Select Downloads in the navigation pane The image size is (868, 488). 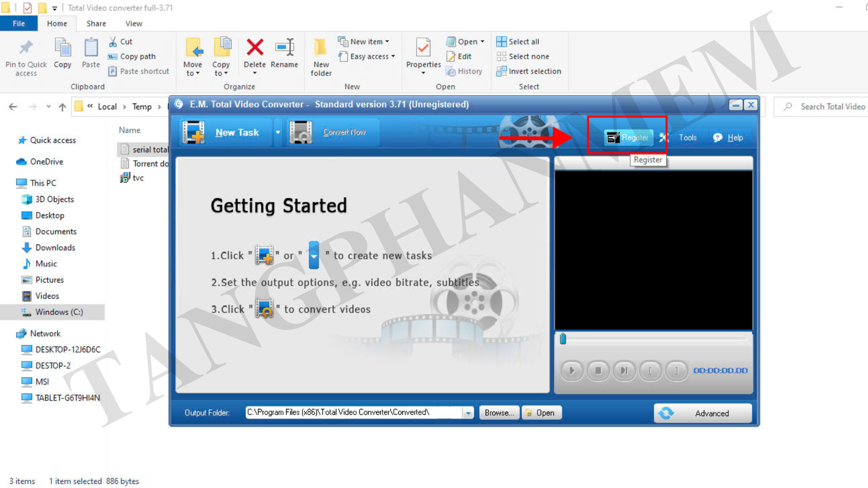tap(55, 248)
